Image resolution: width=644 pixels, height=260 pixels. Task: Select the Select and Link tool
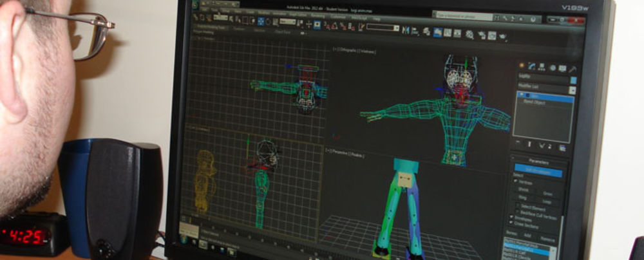tap(194, 17)
